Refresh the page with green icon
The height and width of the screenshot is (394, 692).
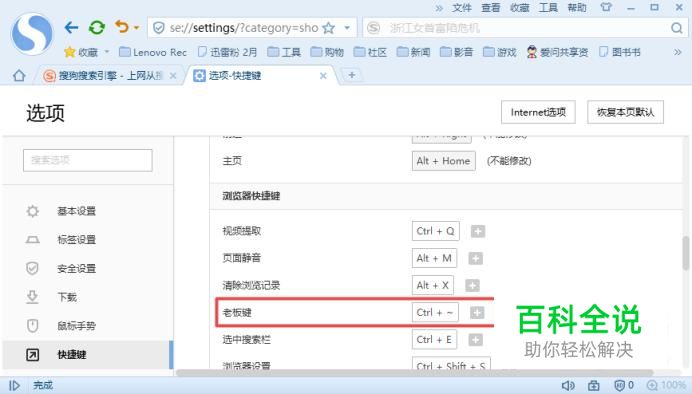pos(97,28)
